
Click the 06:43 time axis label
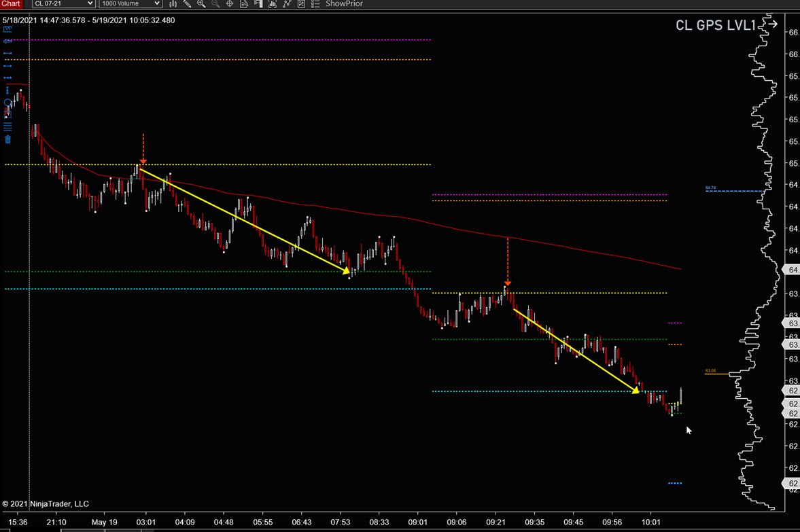pyautogui.click(x=302, y=522)
